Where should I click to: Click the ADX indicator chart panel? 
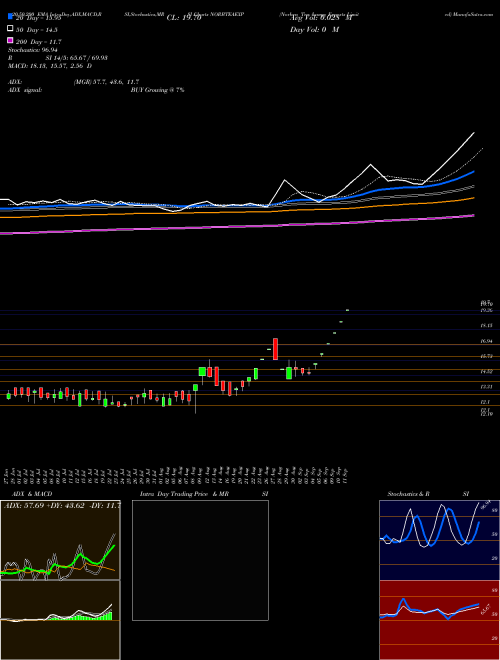[x=60, y=540]
